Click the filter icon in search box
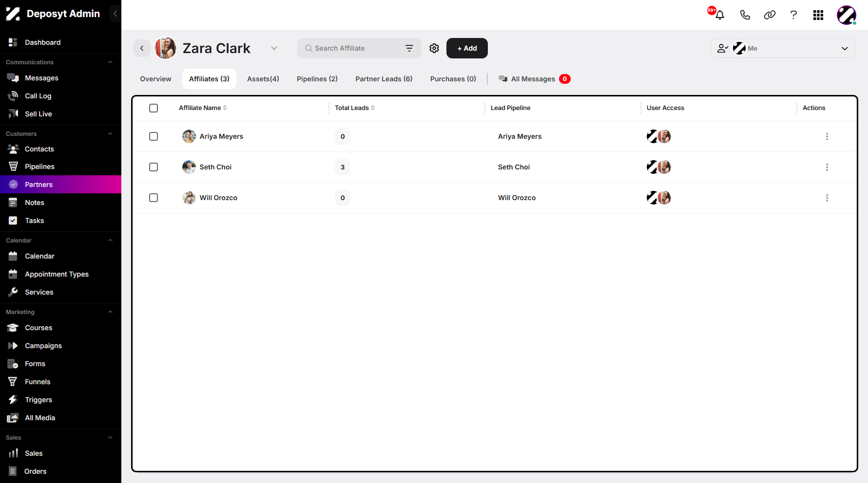868x483 pixels. point(409,48)
